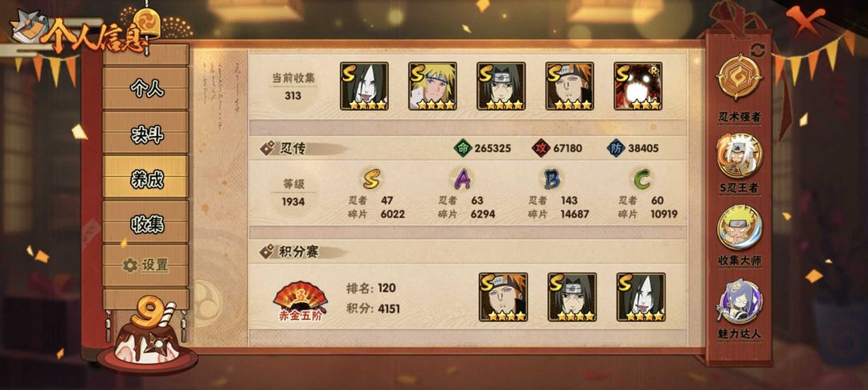Select the blond ninja portrait in 当前收集
This screenshot has height=390, width=868.
click(432, 86)
